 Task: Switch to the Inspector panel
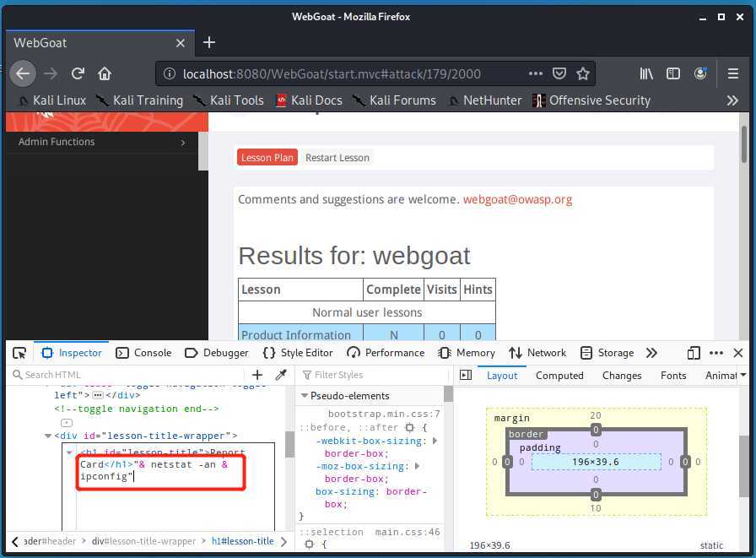[x=72, y=353]
